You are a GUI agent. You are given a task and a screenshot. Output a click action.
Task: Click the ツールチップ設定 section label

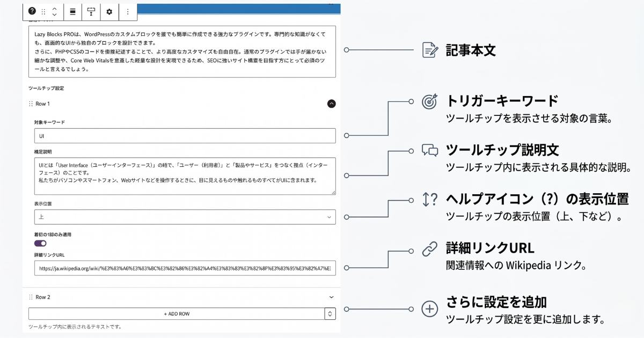(x=46, y=88)
